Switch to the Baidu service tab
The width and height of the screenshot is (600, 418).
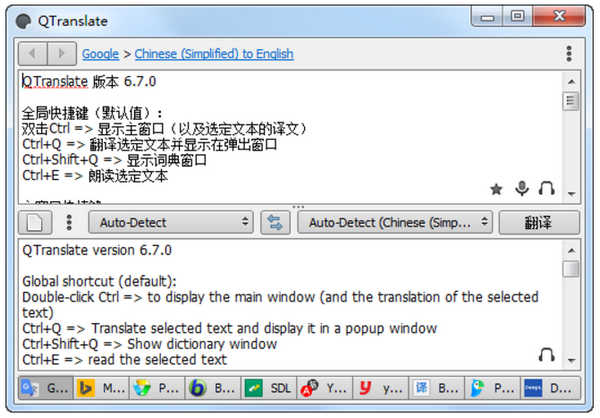click(x=437, y=389)
